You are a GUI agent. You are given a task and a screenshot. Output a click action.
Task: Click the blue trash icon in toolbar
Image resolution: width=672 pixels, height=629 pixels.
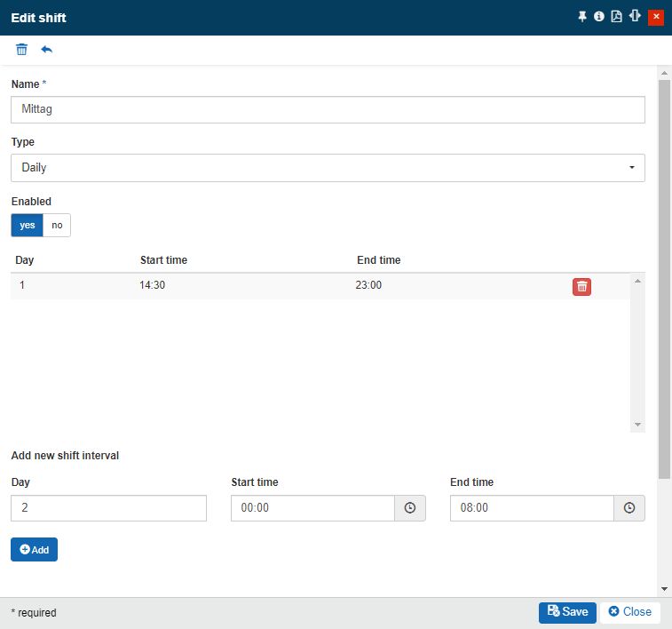pos(22,50)
